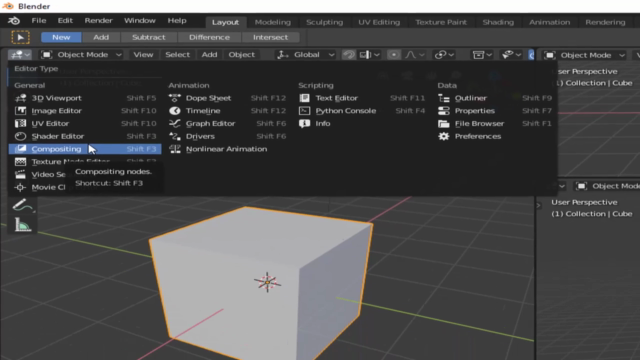
Task: Open viewport View menu
Action: pyautogui.click(x=143, y=54)
